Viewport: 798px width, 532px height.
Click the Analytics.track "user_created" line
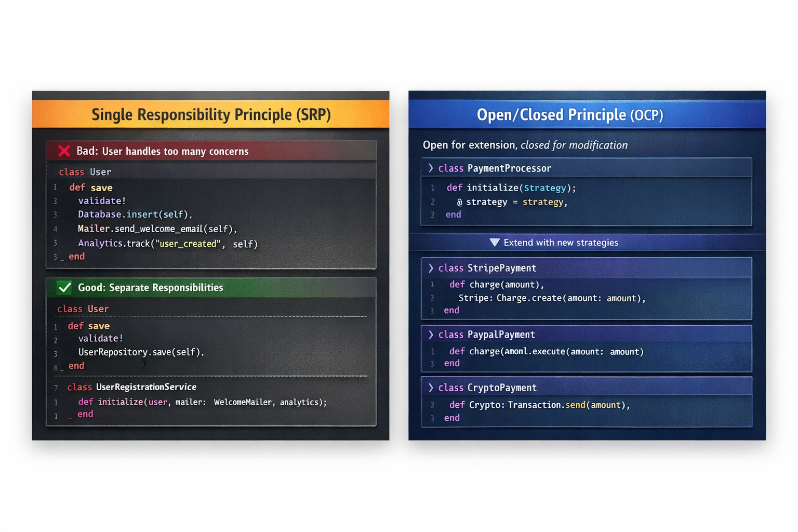tap(167, 244)
